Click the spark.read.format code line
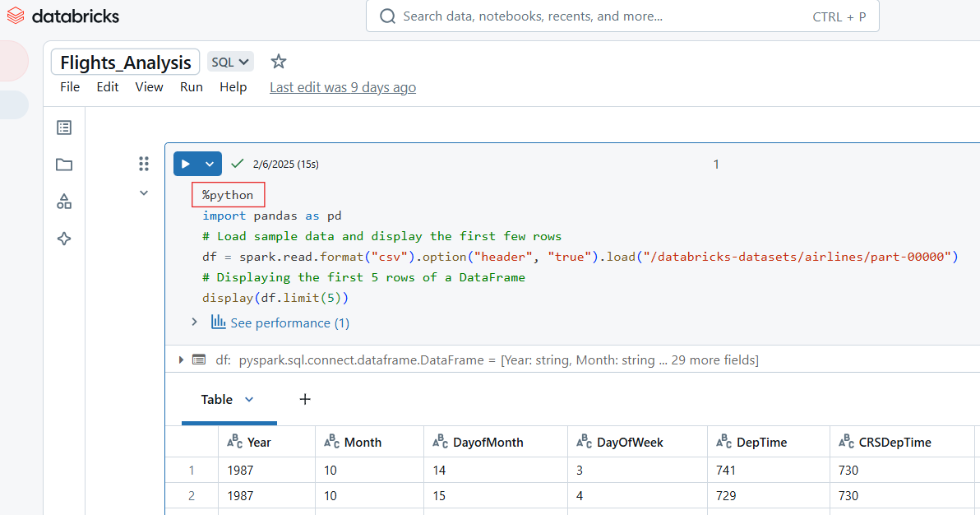 click(x=580, y=257)
